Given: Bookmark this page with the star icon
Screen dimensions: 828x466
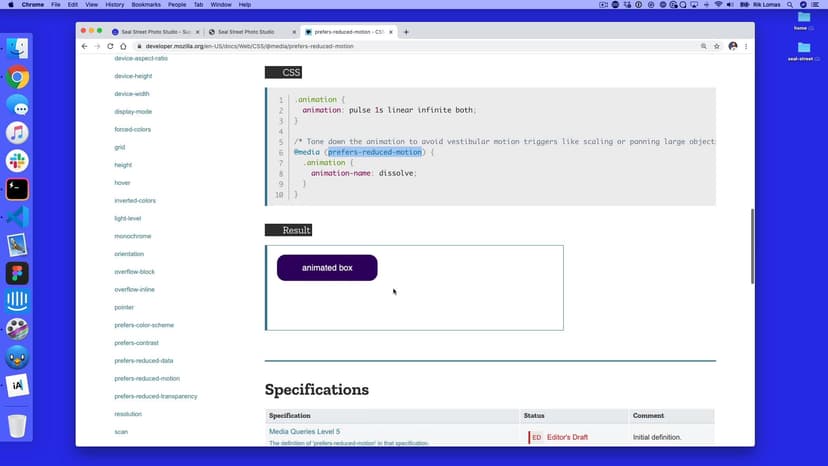Looking at the screenshot, I should [x=717, y=46].
